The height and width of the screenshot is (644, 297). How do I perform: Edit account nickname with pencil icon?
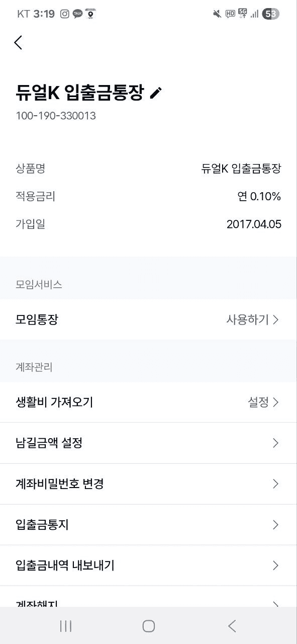click(x=156, y=93)
